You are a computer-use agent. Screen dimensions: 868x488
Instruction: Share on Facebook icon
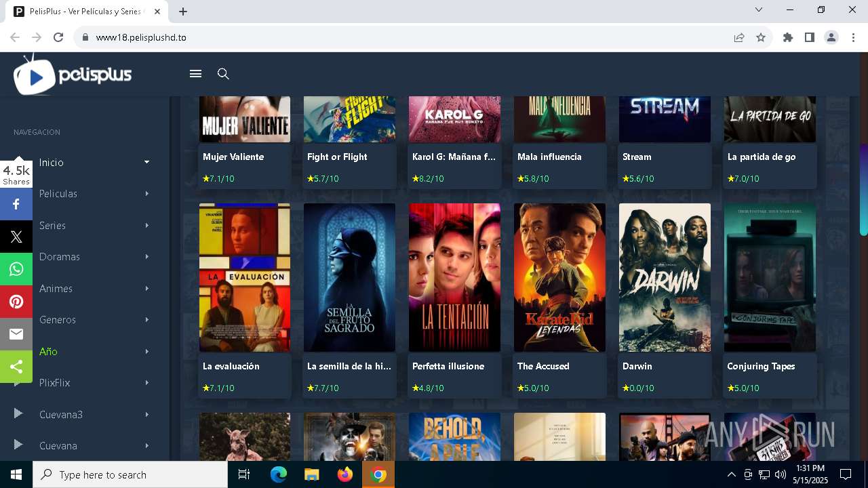point(16,204)
